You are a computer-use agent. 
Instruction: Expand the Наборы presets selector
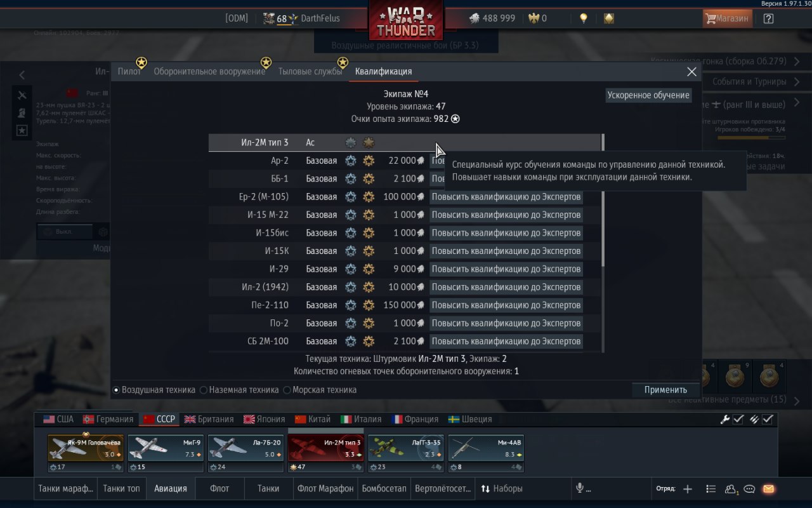click(502, 488)
